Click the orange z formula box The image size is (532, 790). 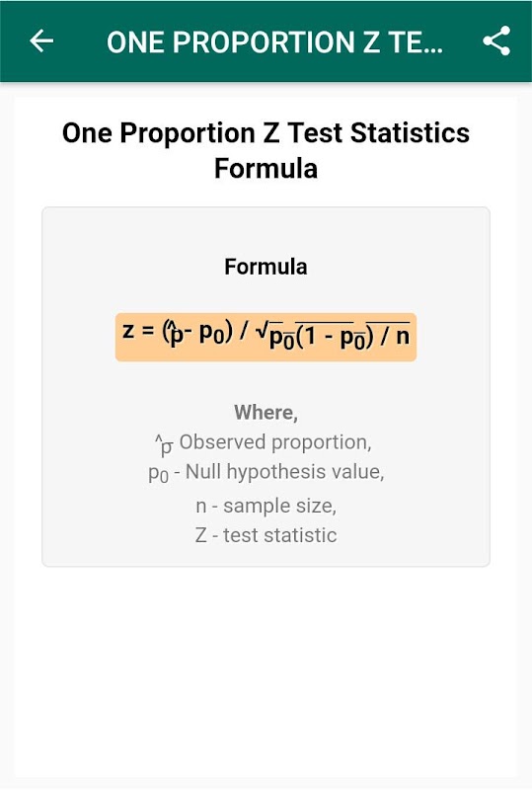pos(266,337)
